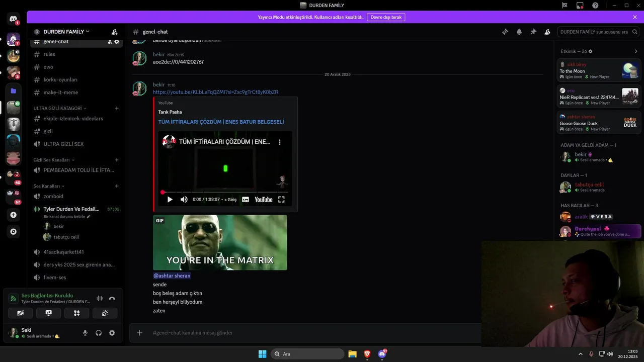Add attachment plus icon in message box

click(x=139, y=333)
